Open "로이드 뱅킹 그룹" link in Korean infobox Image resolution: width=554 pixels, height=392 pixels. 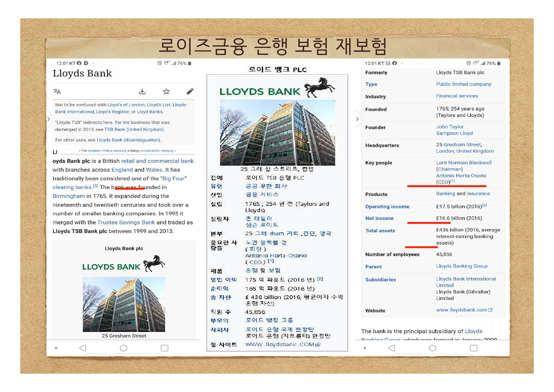point(269,320)
